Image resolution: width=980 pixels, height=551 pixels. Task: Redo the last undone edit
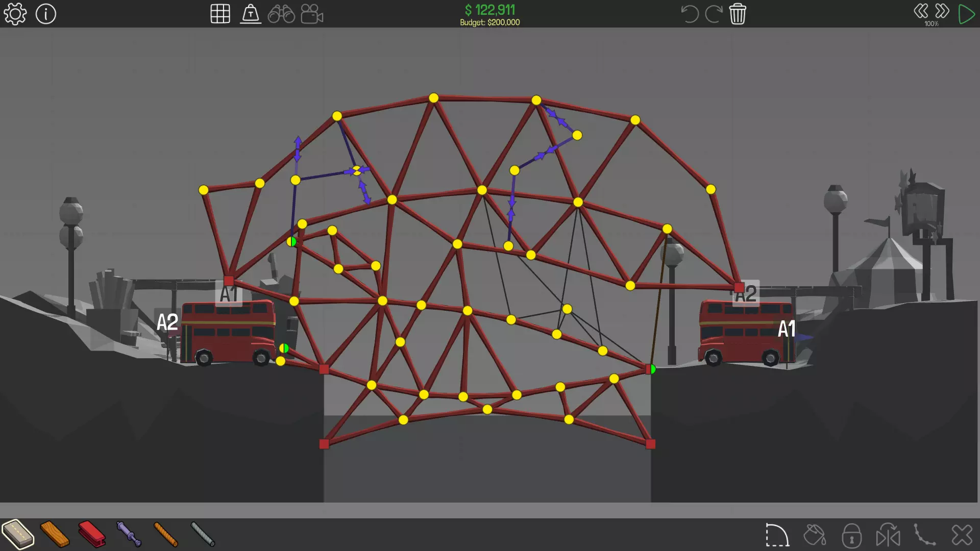click(714, 14)
